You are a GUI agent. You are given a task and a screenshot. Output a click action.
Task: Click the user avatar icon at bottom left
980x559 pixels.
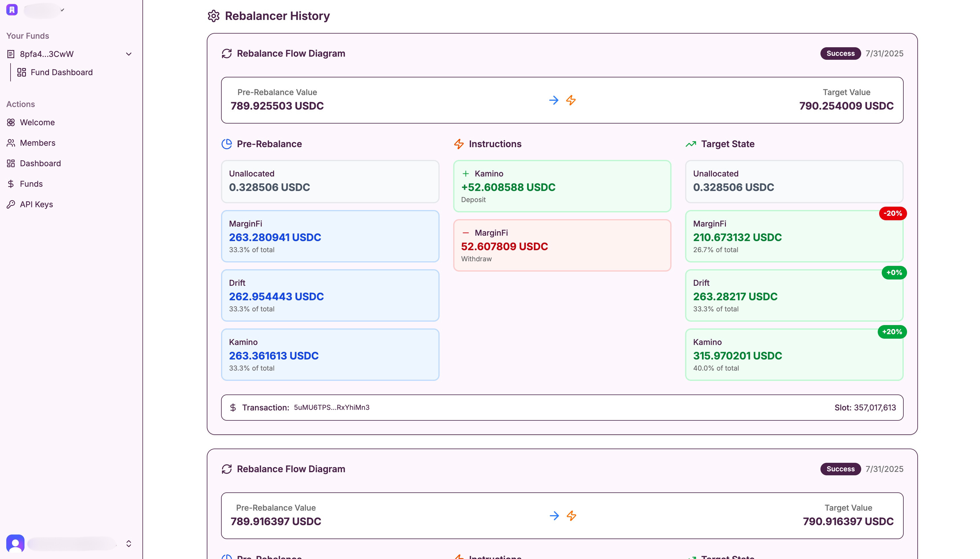click(x=15, y=543)
